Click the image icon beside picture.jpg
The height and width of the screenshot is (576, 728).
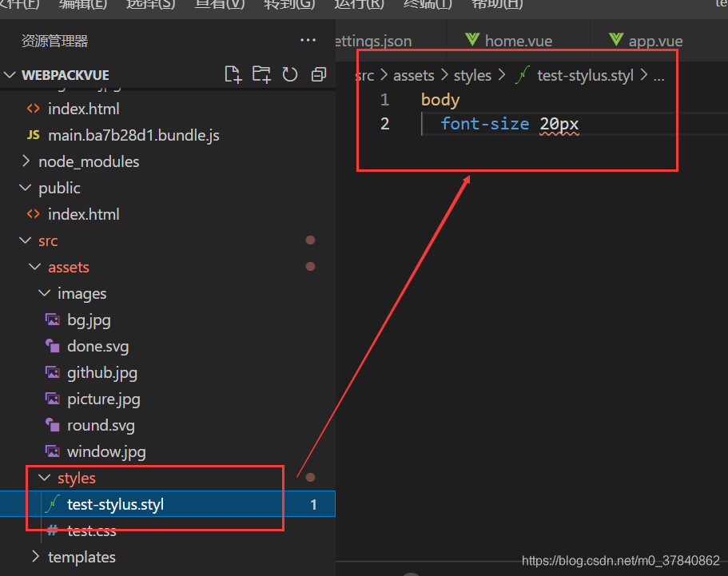coord(53,399)
